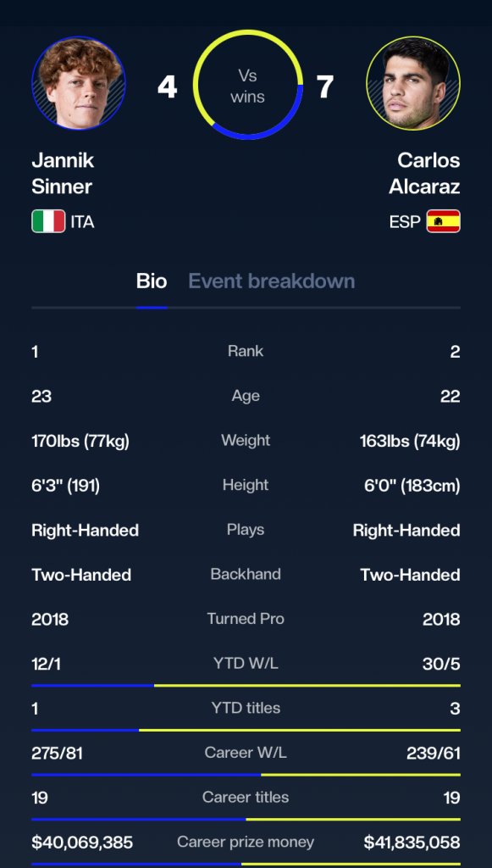The image size is (492, 868).
Task: Click the Carlos Alcaraz name link
Action: (x=424, y=173)
